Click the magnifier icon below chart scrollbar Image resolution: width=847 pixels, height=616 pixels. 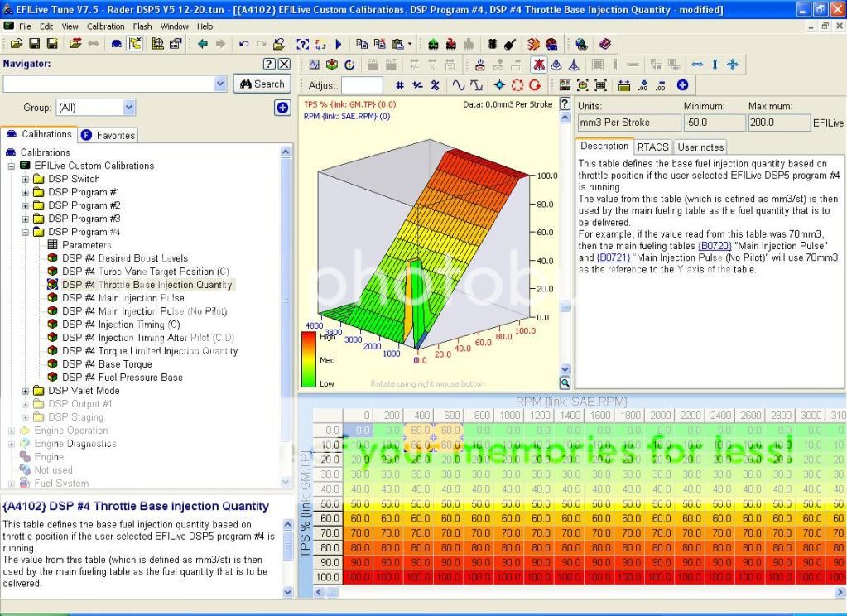point(565,383)
